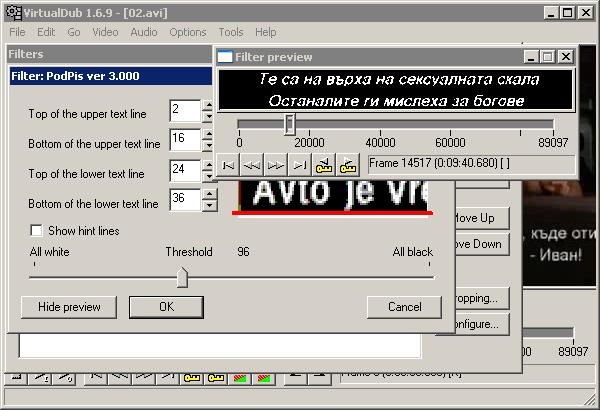Click the VirtualDub gear icon in title bar
Viewport: 600px width, 410px height.
click(14, 13)
